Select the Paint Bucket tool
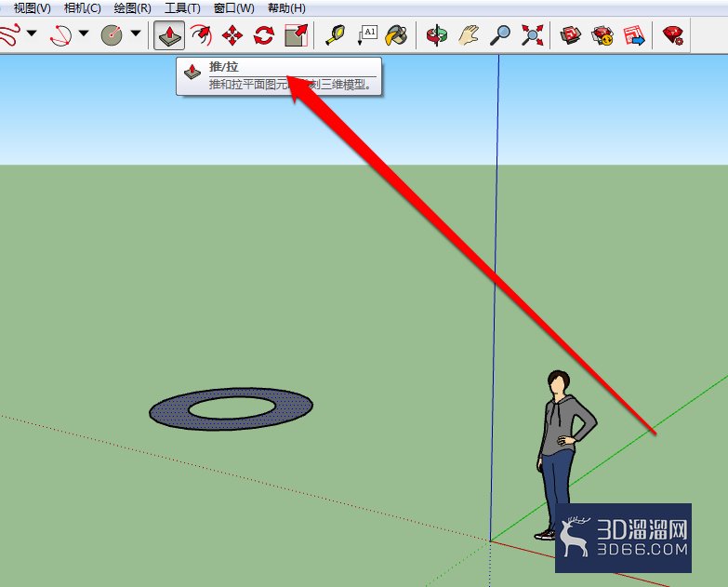This screenshot has width=728, height=587. 396,35
